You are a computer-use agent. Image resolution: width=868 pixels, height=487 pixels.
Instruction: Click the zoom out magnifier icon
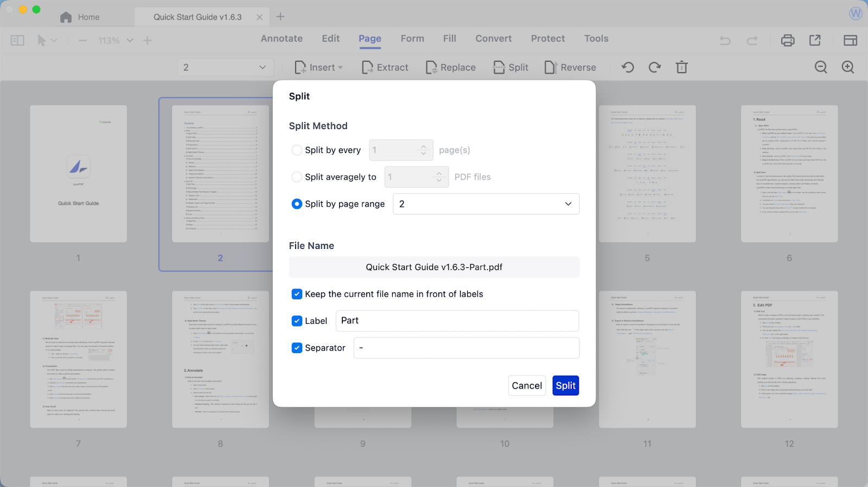821,67
